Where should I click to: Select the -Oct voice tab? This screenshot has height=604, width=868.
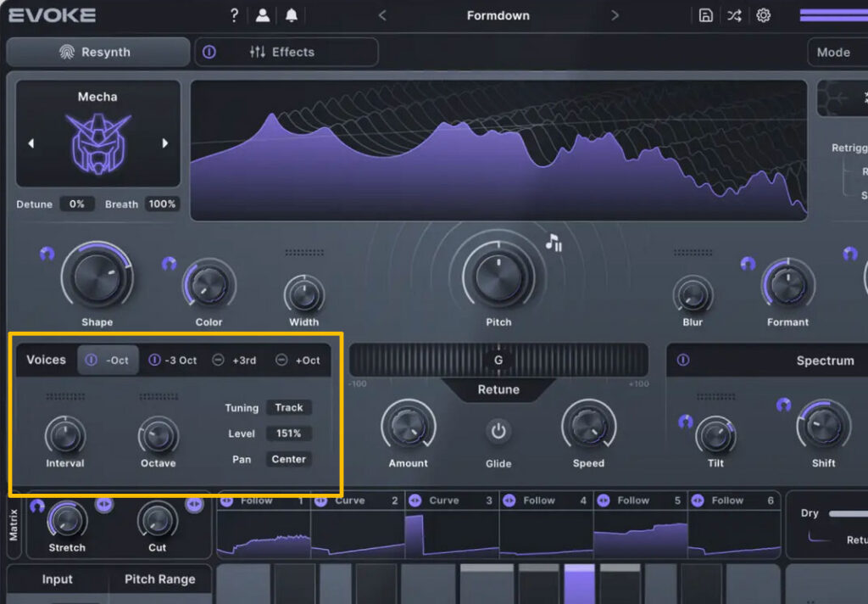click(108, 361)
